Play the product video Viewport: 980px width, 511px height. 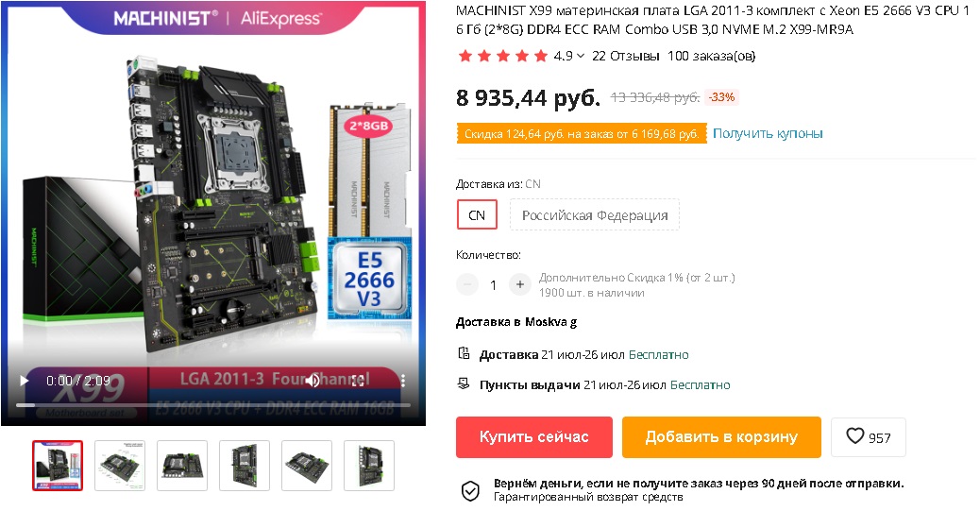pos(24,381)
